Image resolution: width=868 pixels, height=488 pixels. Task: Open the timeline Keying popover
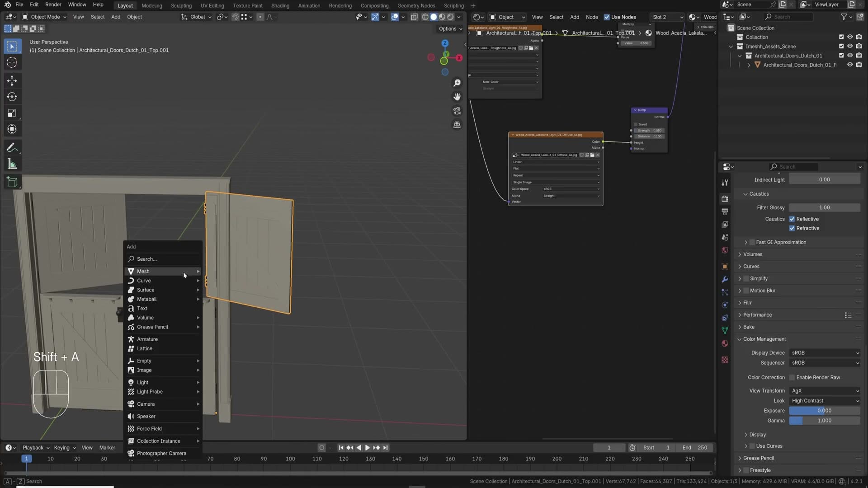pos(65,448)
